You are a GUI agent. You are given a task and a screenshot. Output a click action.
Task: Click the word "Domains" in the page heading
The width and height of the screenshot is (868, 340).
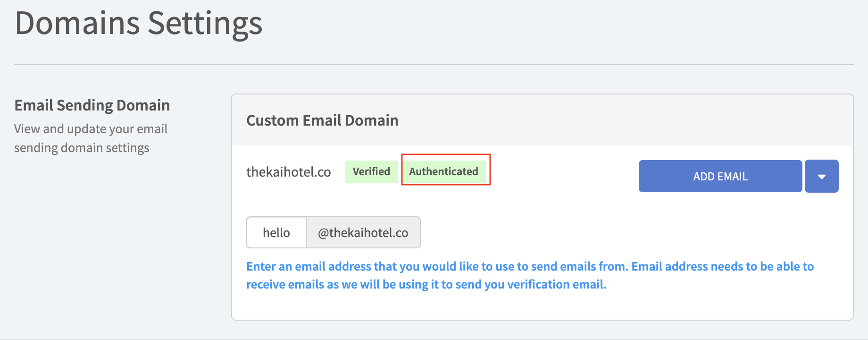click(78, 23)
